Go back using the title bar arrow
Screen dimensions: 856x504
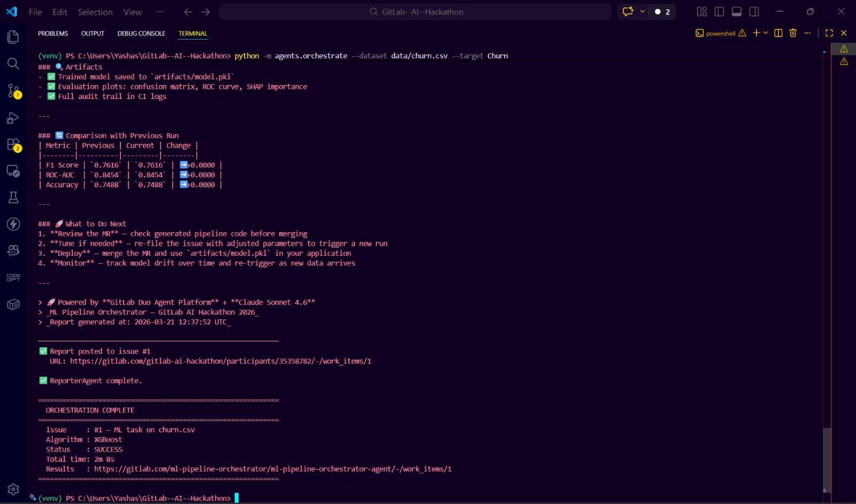click(188, 12)
